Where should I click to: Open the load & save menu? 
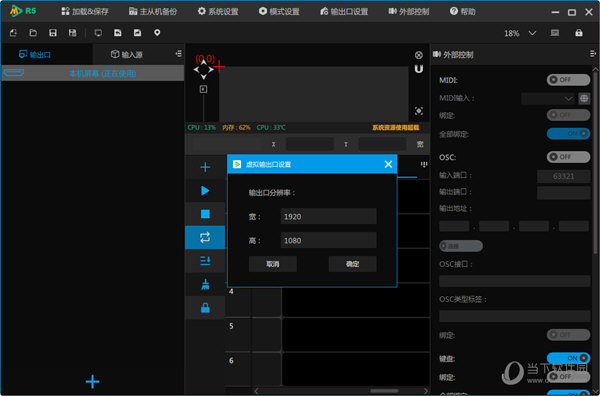[x=85, y=11]
